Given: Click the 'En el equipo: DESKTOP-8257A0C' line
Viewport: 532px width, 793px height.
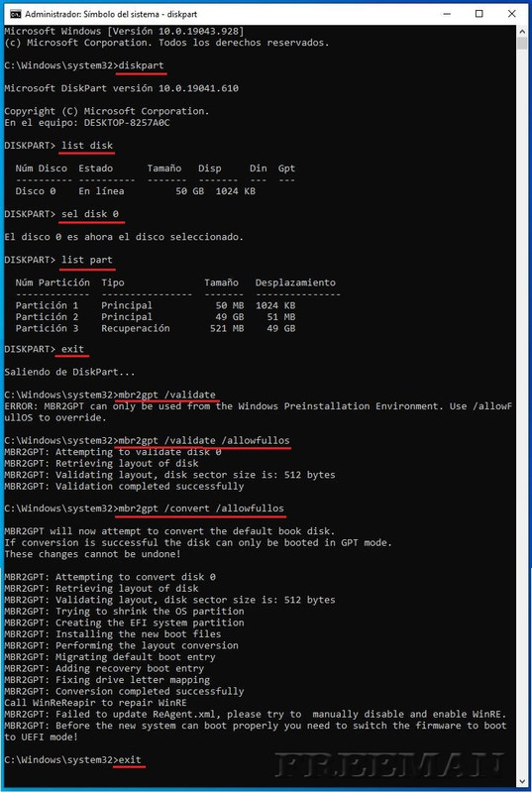Looking at the screenshot, I should pyautogui.click(x=87, y=123).
